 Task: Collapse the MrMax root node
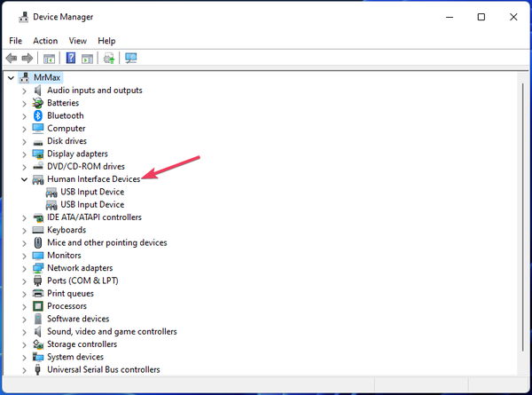pos(11,77)
